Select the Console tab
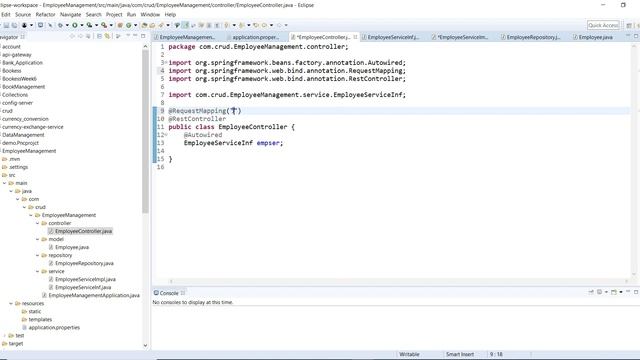This screenshot has width=640, height=360. (x=169, y=293)
